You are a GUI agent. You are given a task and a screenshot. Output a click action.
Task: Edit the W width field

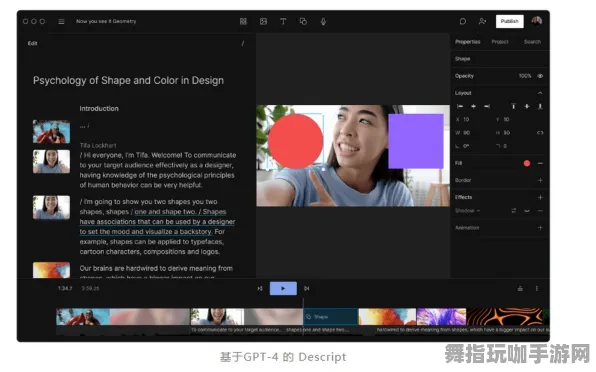tap(463, 133)
